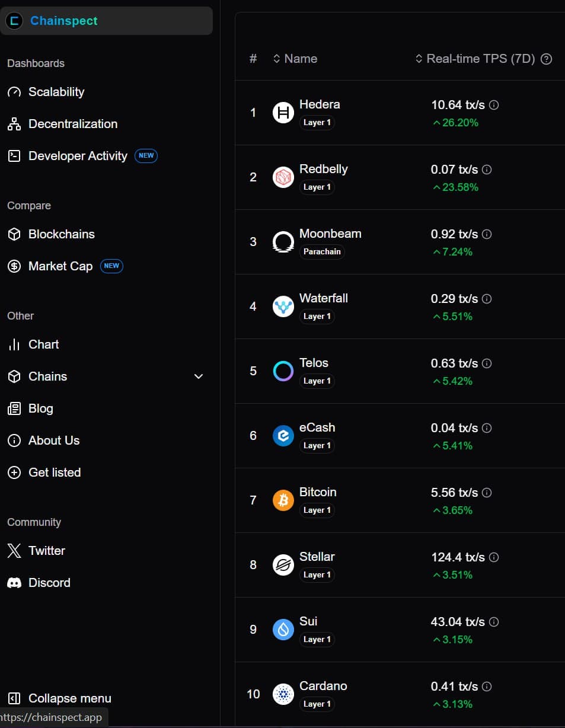The width and height of the screenshot is (565, 728).
Task: Click the Hedera logo icon
Action: [283, 113]
